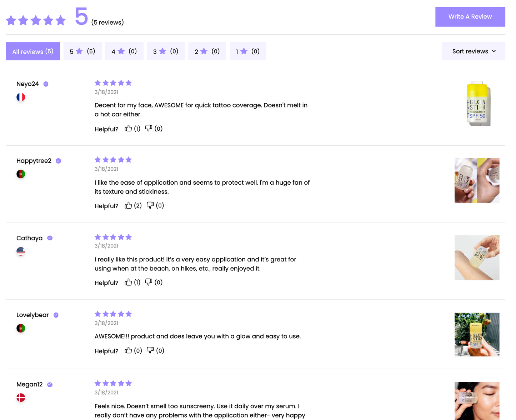Open the Sort reviews dropdown
Screen dimensions: 516x420
click(x=473, y=51)
